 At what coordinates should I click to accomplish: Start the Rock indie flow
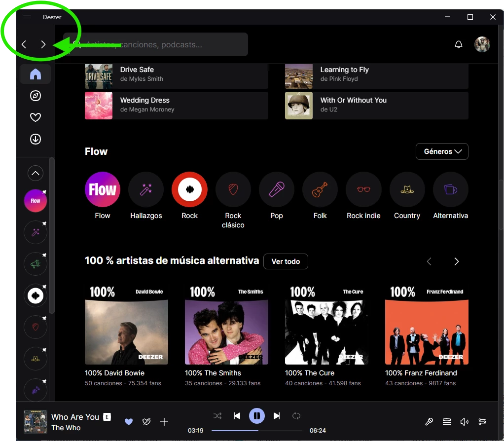coord(363,189)
